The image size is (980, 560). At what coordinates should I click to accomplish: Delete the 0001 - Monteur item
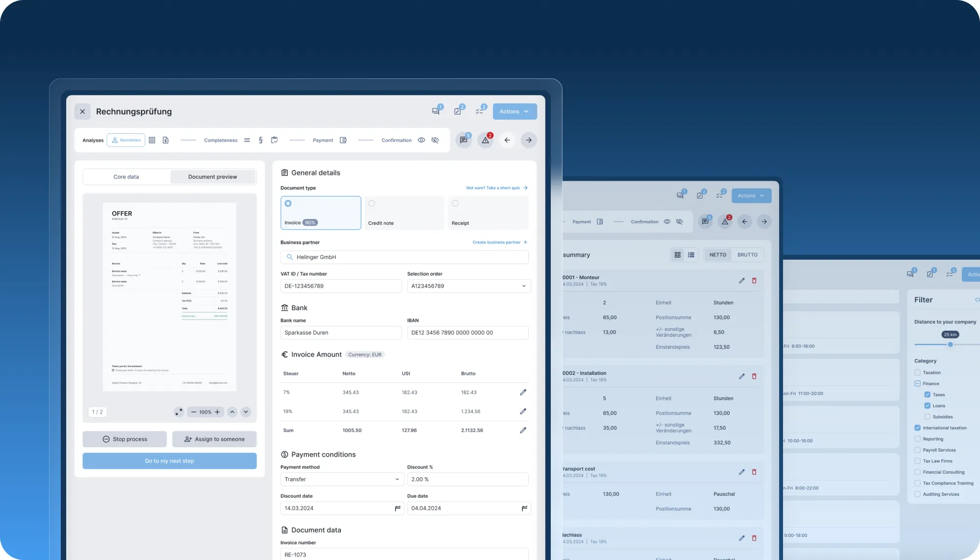click(x=754, y=281)
